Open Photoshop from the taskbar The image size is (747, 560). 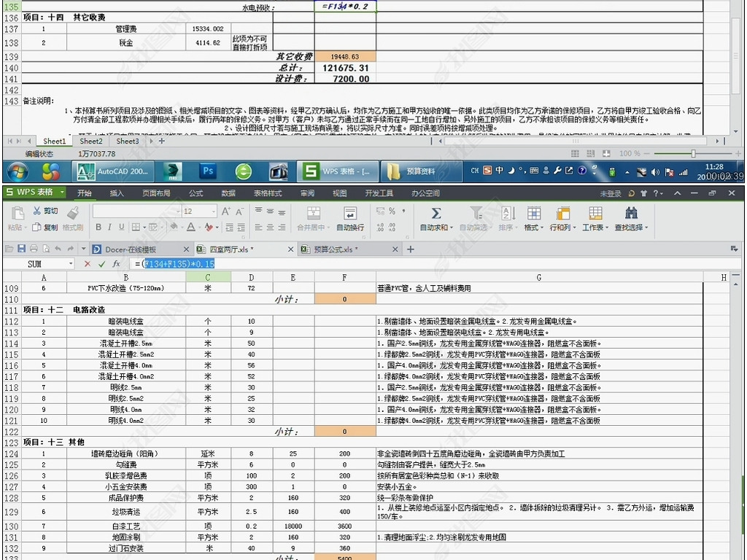(209, 171)
